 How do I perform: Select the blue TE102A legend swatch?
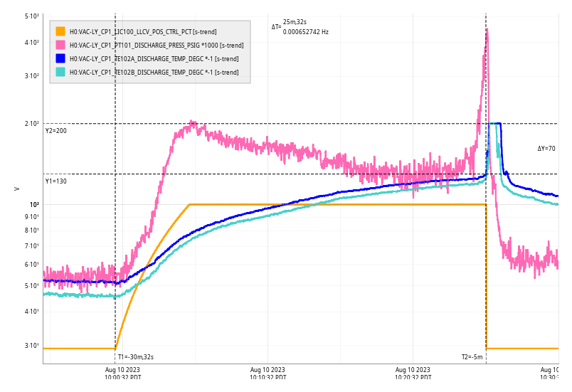[60, 58]
